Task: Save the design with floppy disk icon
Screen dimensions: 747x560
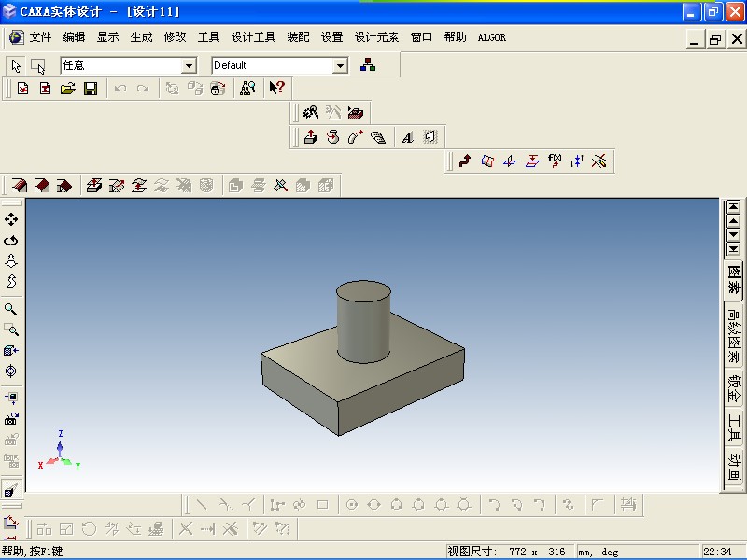Action: click(x=91, y=89)
